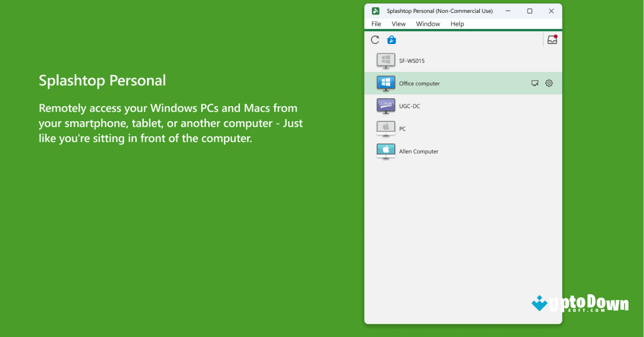Viewport: 644px width, 337px height.
Task: Maximize the Splashtop Personal window
Action: pyautogui.click(x=530, y=11)
